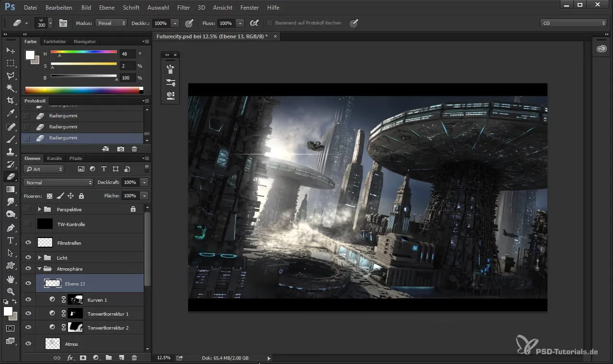Click the zoom percentage field 12.5%
Viewport: 613px width, 364px height.
pos(164,358)
